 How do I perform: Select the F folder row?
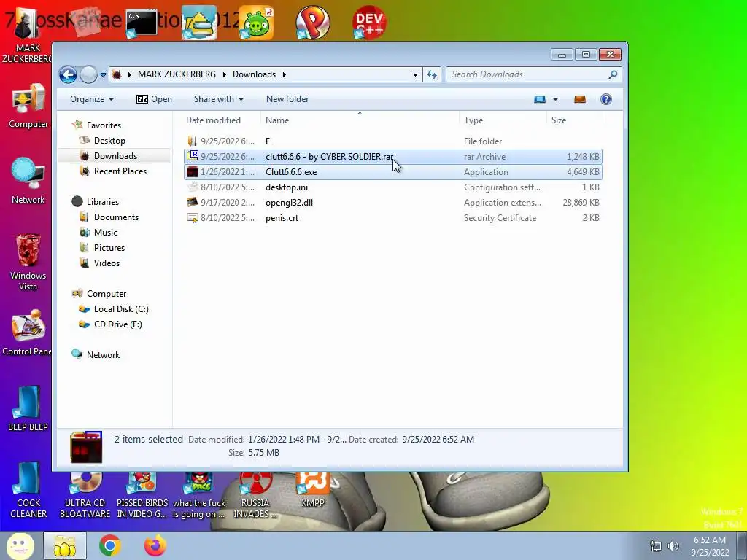[393, 141]
